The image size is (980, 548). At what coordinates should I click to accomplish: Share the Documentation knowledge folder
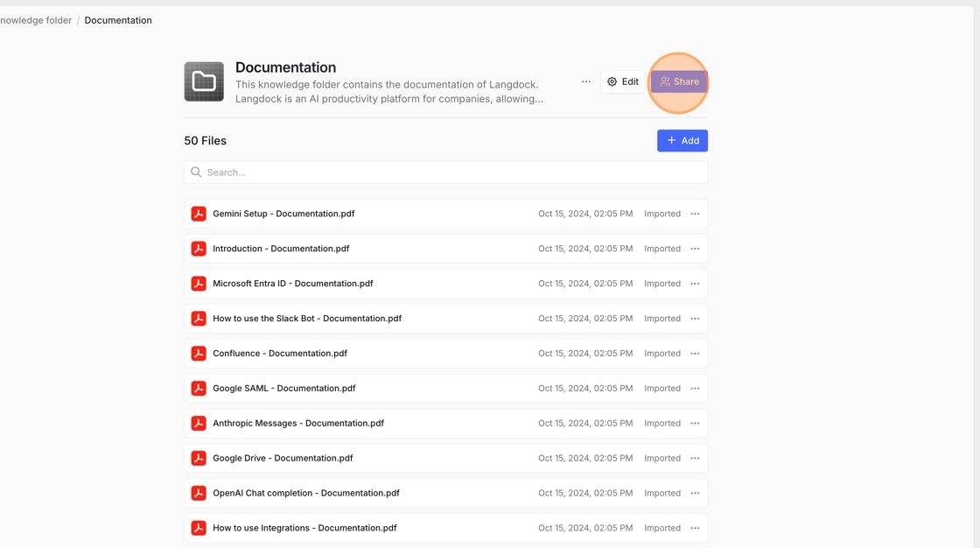pos(679,81)
